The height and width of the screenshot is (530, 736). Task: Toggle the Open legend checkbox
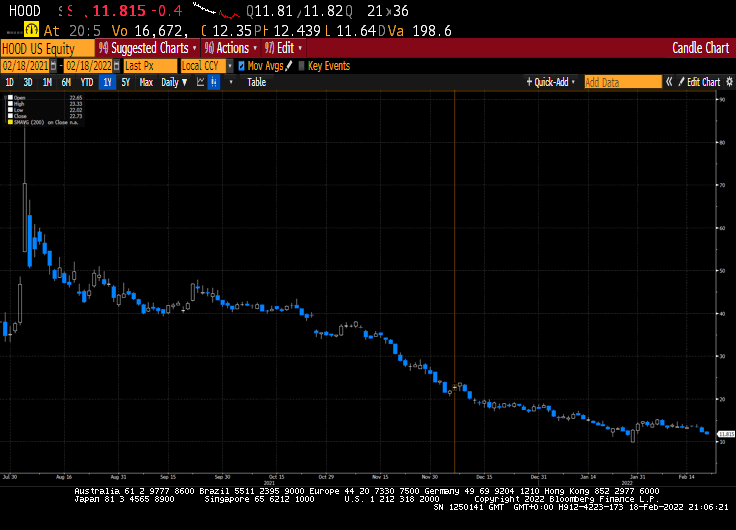click(10, 98)
